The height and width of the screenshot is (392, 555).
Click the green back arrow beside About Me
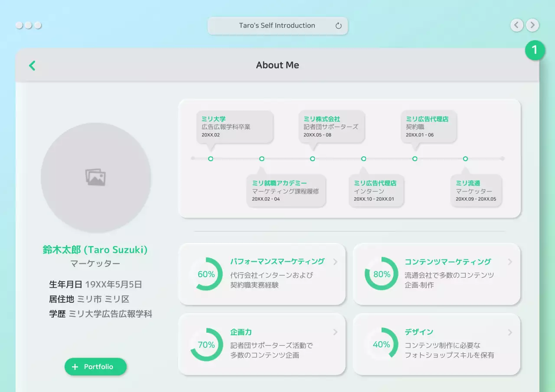tap(32, 65)
